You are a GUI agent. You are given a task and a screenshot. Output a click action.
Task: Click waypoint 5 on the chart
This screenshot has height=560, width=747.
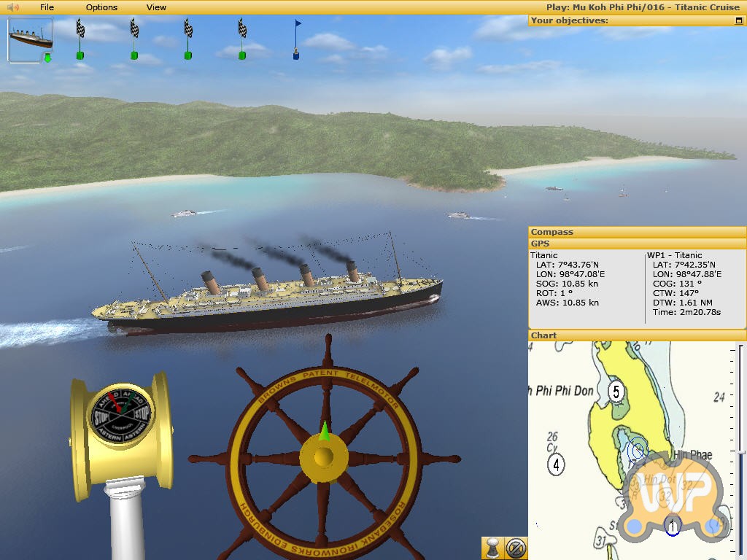pyautogui.click(x=616, y=392)
